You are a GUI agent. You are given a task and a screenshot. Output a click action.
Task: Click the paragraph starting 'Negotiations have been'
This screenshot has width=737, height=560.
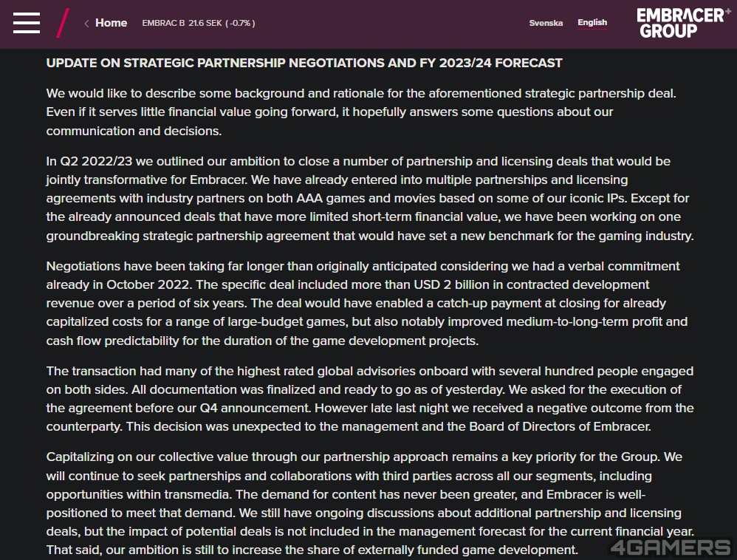point(366,304)
